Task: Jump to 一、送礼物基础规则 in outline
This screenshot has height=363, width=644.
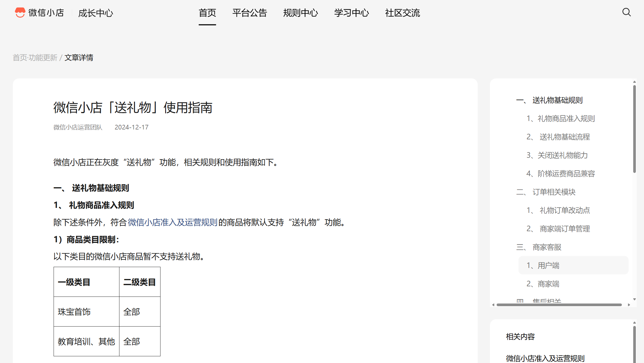Action: coord(549,100)
